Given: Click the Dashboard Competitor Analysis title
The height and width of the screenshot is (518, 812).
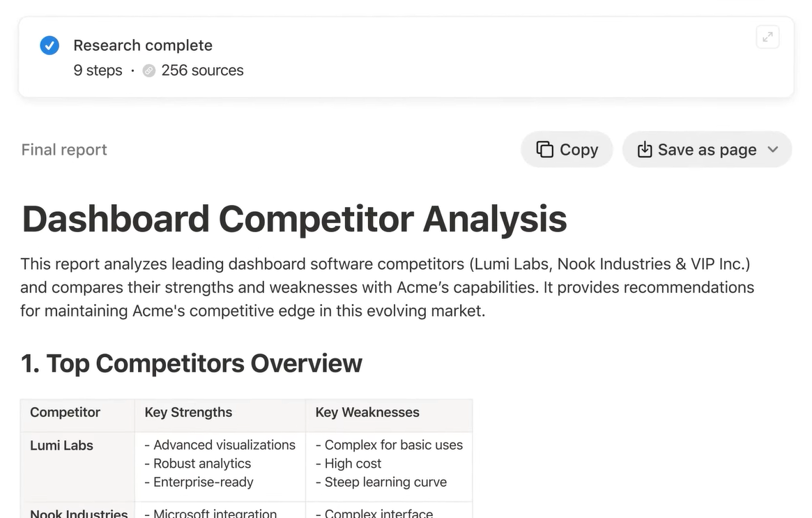Looking at the screenshot, I should pos(294,219).
